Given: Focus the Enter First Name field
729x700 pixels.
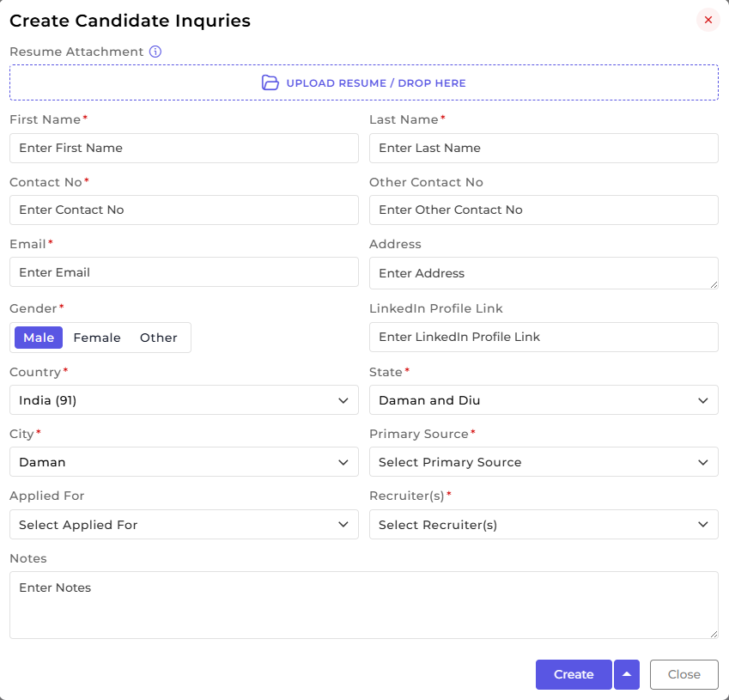Looking at the screenshot, I should pos(184,149).
